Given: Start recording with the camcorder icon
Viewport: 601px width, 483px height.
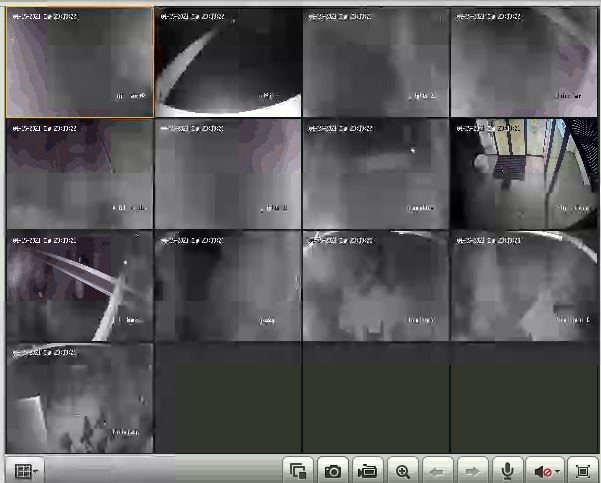Looking at the screenshot, I should pyautogui.click(x=368, y=471).
